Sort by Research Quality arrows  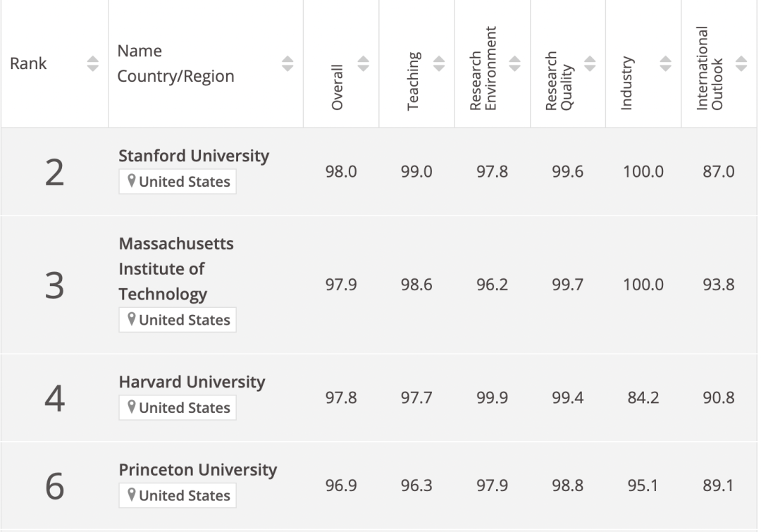[590, 63]
